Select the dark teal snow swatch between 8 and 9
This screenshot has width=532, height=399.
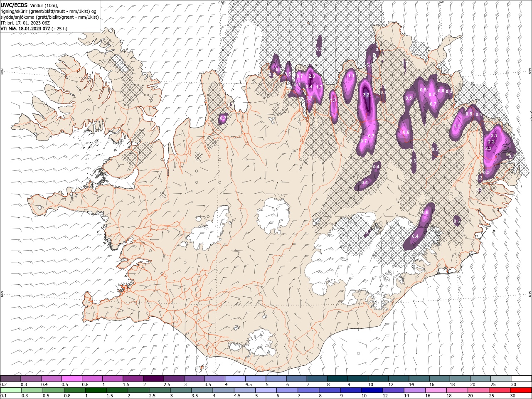tap(337, 379)
